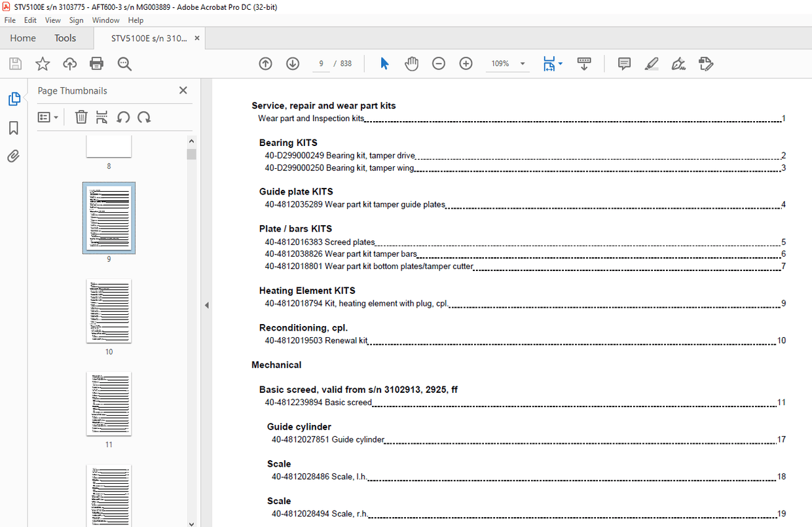This screenshot has height=527, width=812.
Task: Add document to starred with star icon
Action: pyautogui.click(x=43, y=64)
